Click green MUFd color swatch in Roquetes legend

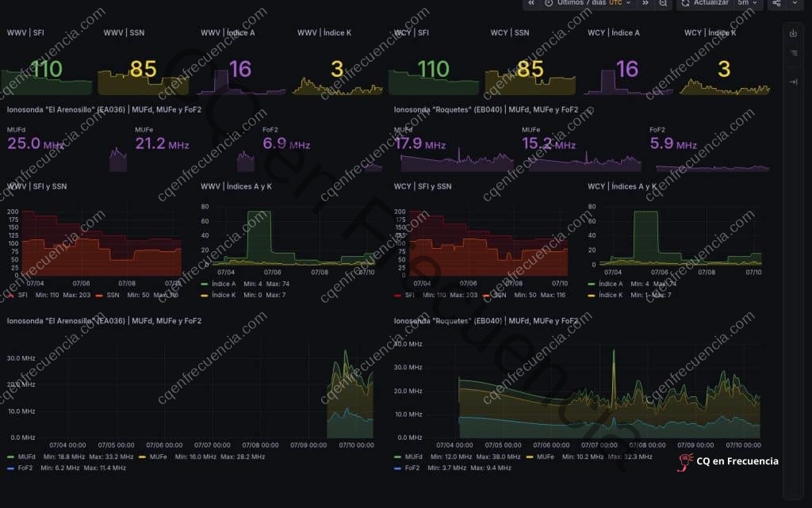click(x=398, y=456)
